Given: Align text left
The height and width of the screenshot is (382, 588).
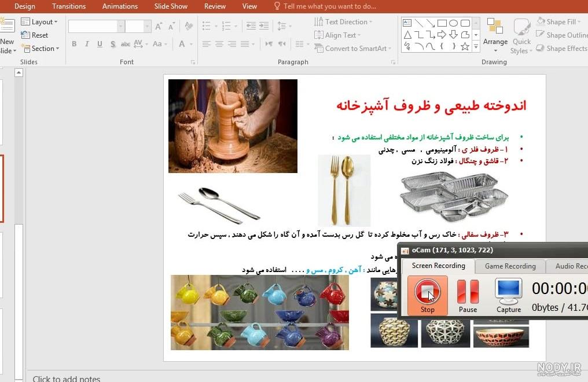Looking at the screenshot, I should 206,44.
